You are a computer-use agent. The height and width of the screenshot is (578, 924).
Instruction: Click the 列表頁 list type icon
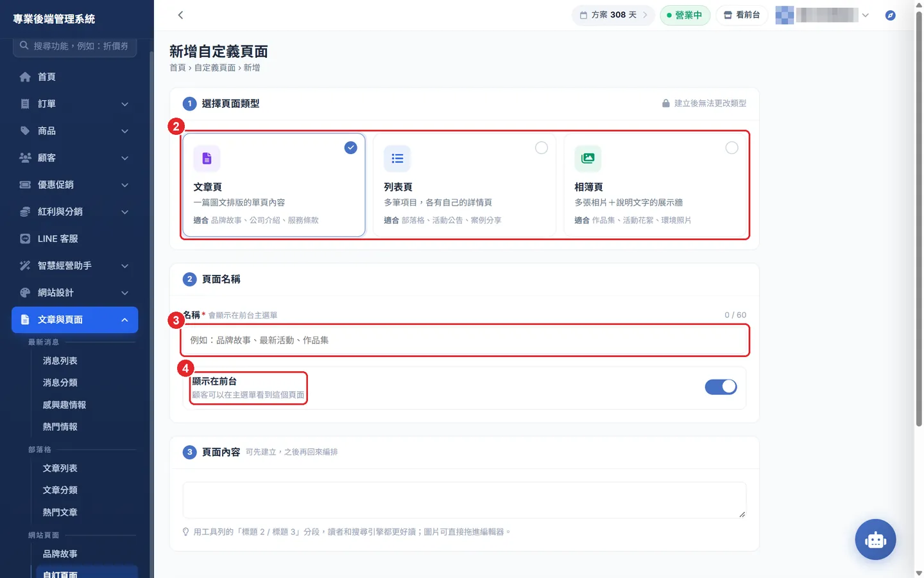(x=397, y=159)
